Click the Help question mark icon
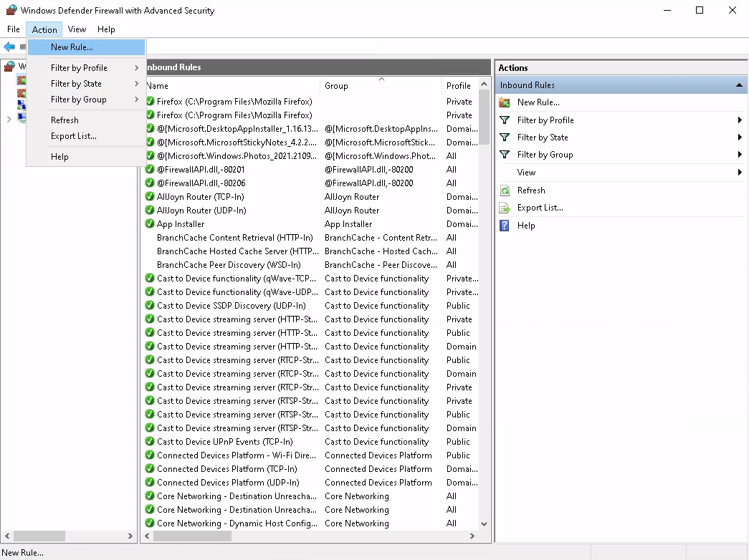Screen dimensions: 749x560 505,226
